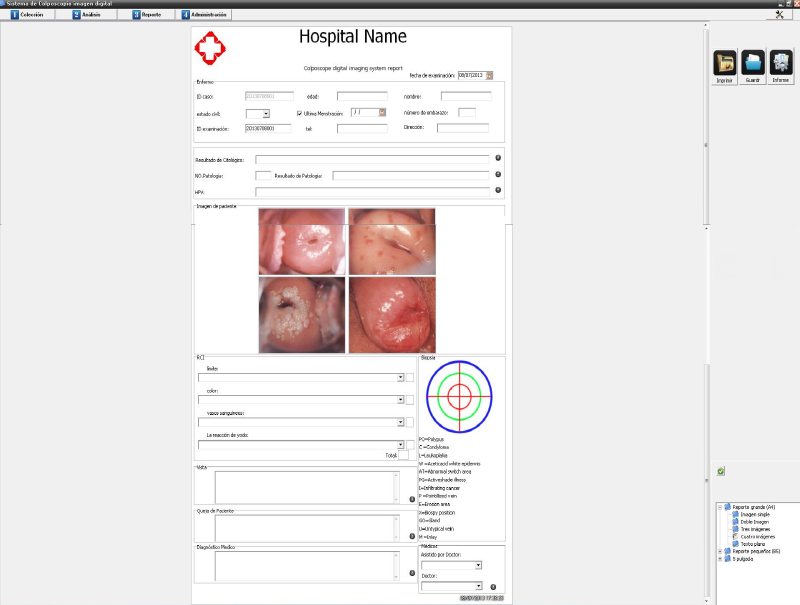Screen dimensions: 800x605
Task: Open the tools settings wrench icon
Action: [780, 15]
